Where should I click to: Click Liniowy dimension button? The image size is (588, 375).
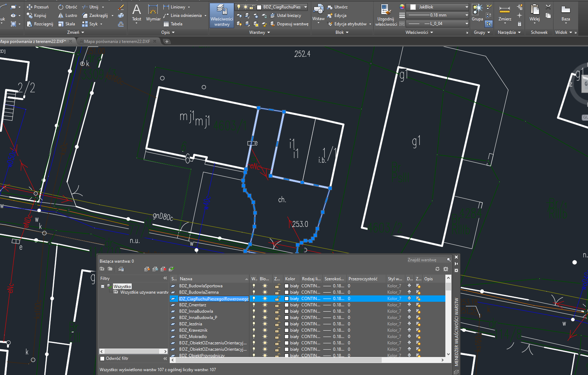coord(176,7)
